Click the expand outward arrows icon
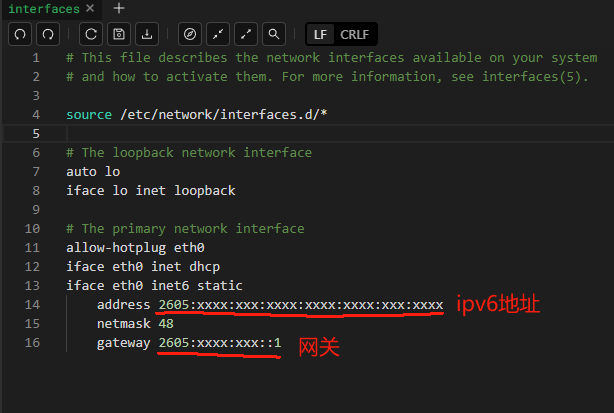 tap(246, 34)
